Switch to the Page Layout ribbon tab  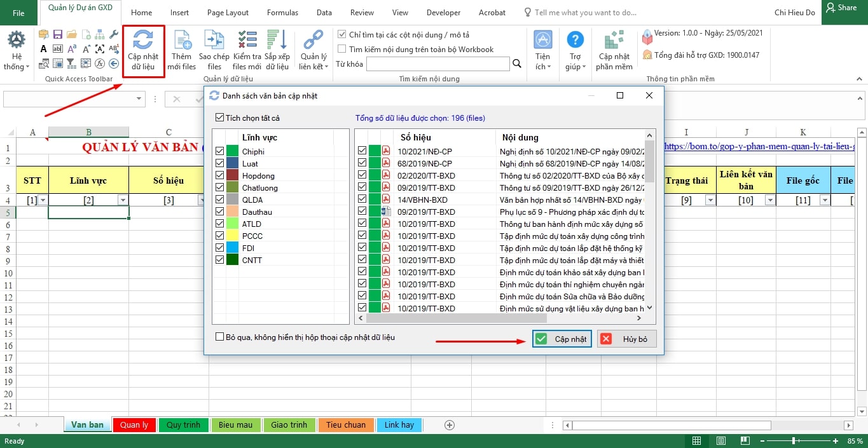(x=228, y=12)
